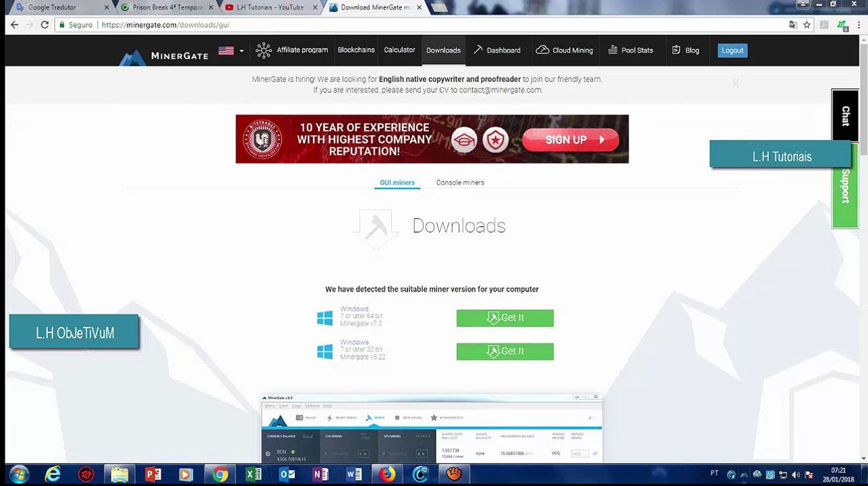Open the language flag dropdown
Image resolution: width=868 pixels, height=486 pixels.
(231, 51)
